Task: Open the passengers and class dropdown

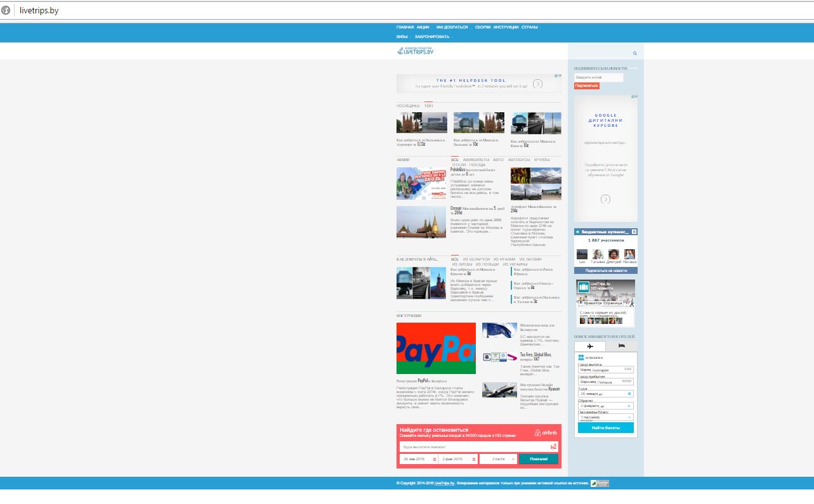Action: (606, 417)
